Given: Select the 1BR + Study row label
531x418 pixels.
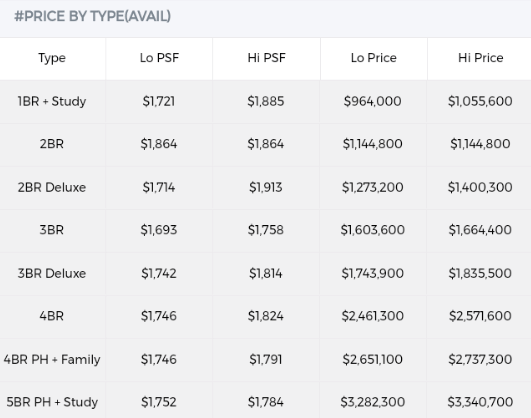Looking at the screenshot, I should [x=52, y=101].
